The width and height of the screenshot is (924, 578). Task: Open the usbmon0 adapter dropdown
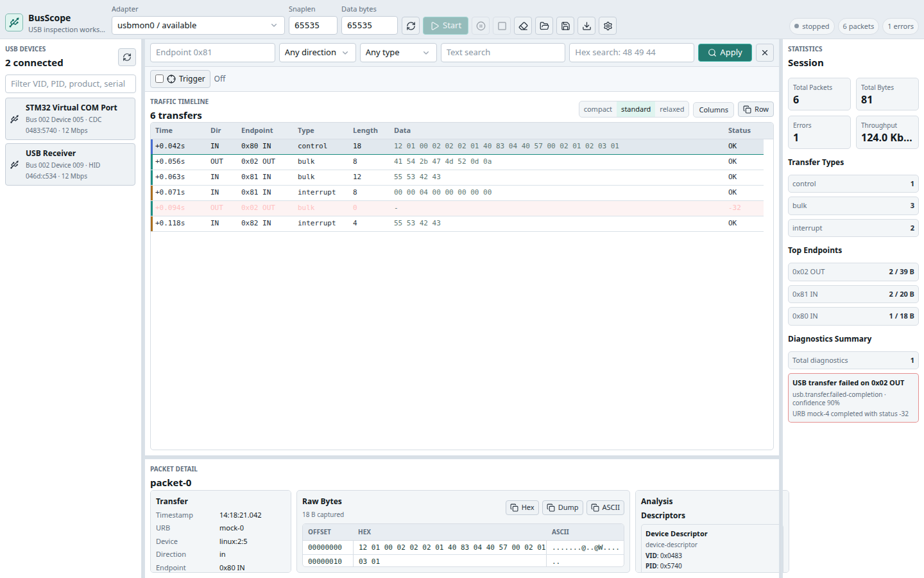198,26
